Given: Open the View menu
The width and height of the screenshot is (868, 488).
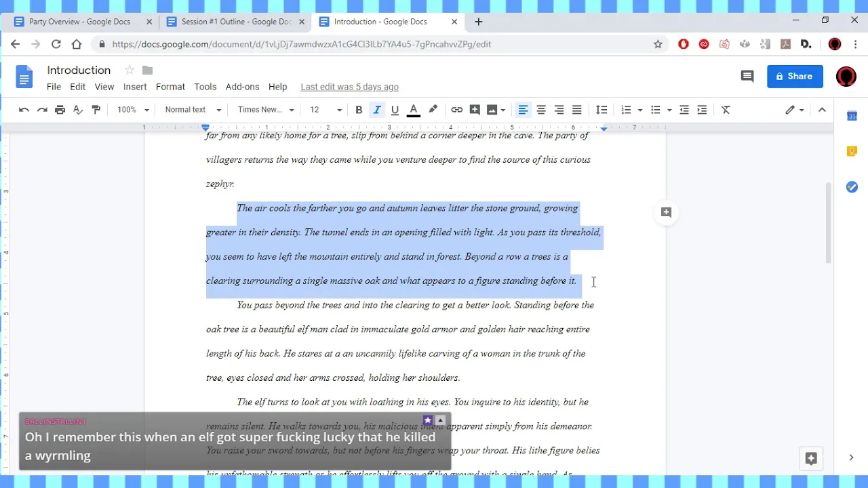Looking at the screenshot, I should pyautogui.click(x=104, y=87).
